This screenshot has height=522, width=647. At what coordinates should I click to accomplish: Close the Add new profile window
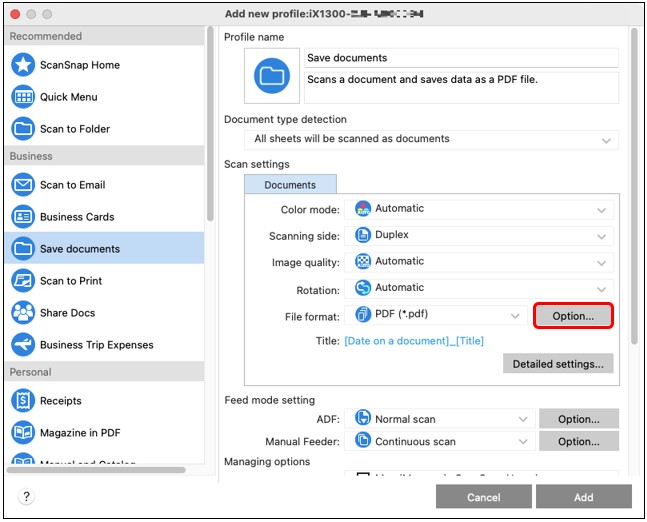click(15, 14)
